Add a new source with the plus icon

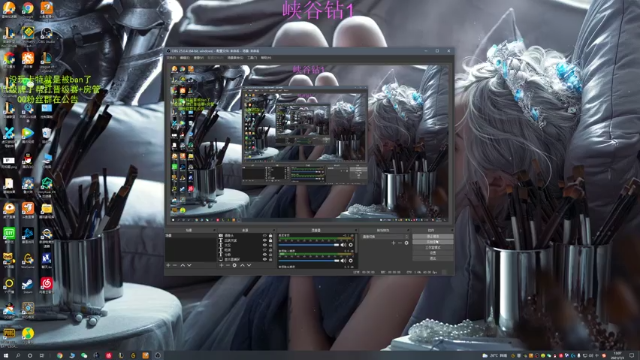tap(222, 265)
